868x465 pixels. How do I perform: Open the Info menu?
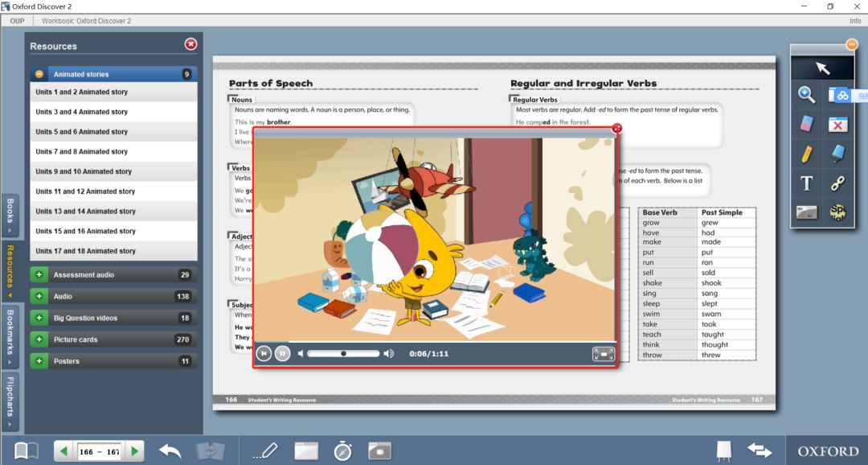(855, 21)
